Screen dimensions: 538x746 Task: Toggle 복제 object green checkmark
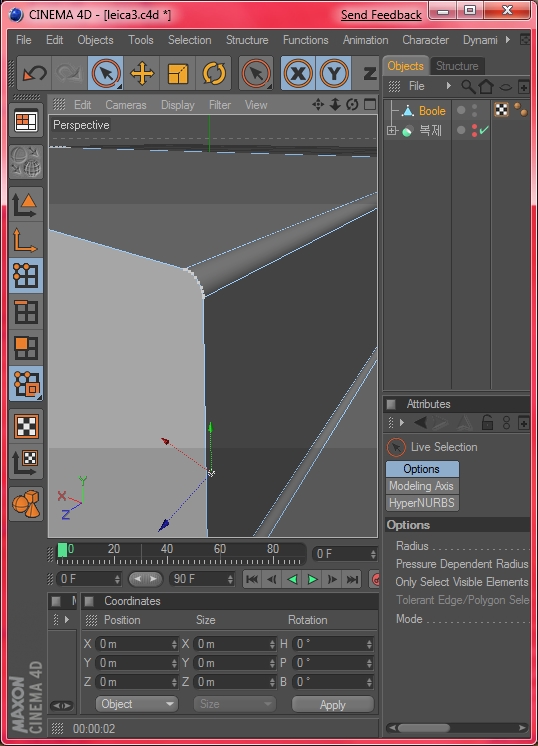pyautogui.click(x=484, y=130)
